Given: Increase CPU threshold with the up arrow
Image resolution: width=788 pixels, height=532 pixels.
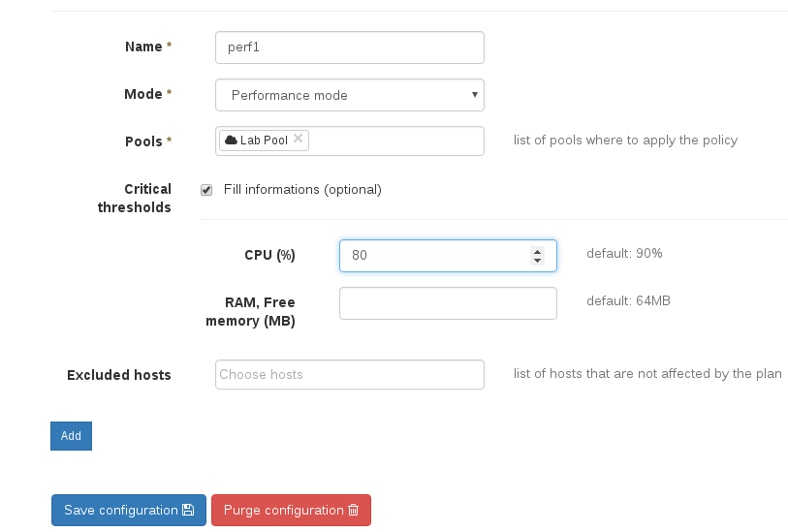Looking at the screenshot, I should [x=537, y=251].
